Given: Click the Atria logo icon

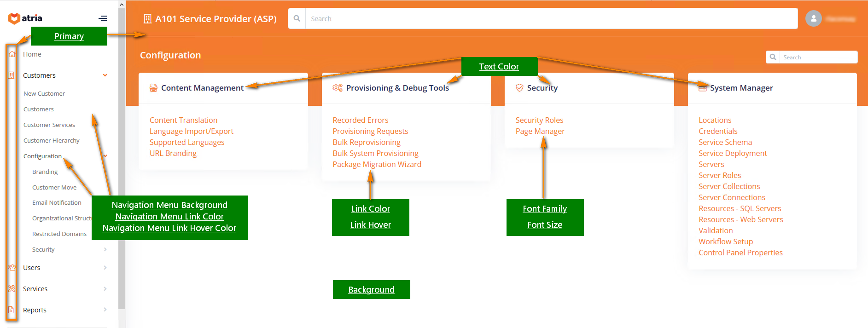Looking at the screenshot, I should click(14, 18).
